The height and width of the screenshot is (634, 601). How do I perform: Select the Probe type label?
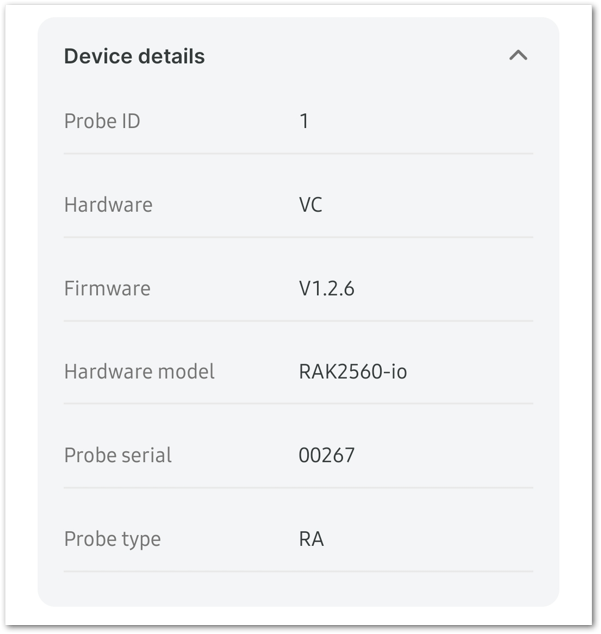(x=112, y=539)
